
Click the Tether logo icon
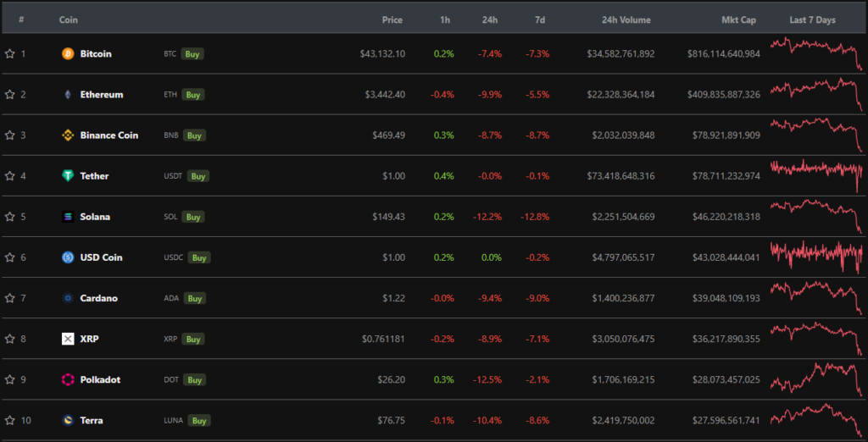[68, 176]
